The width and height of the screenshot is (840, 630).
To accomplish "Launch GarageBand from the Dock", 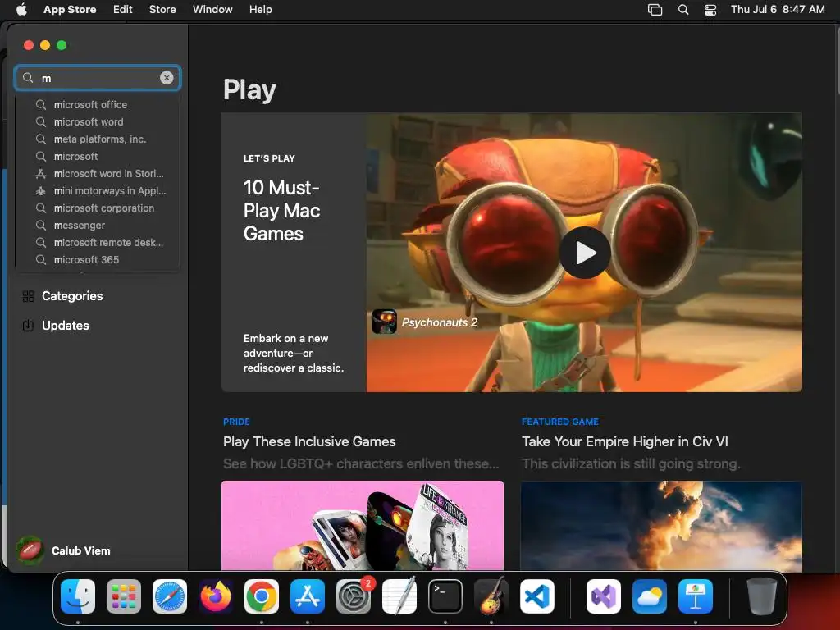I will click(491, 596).
